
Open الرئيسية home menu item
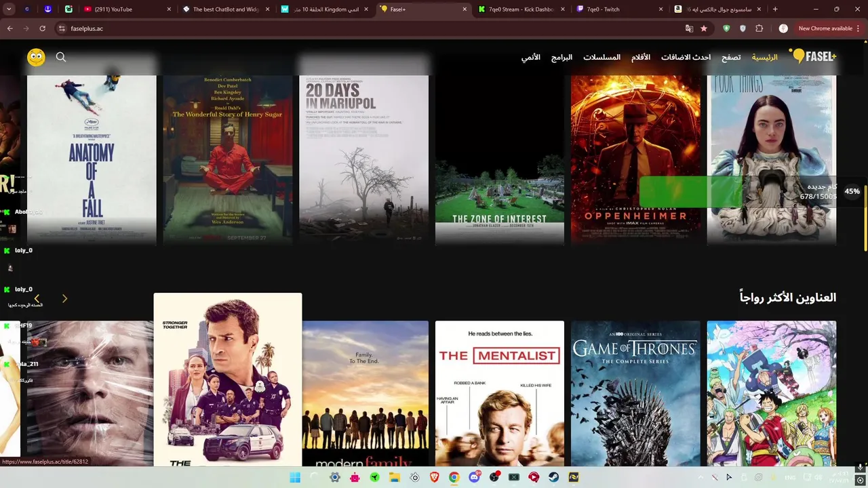[x=764, y=58]
